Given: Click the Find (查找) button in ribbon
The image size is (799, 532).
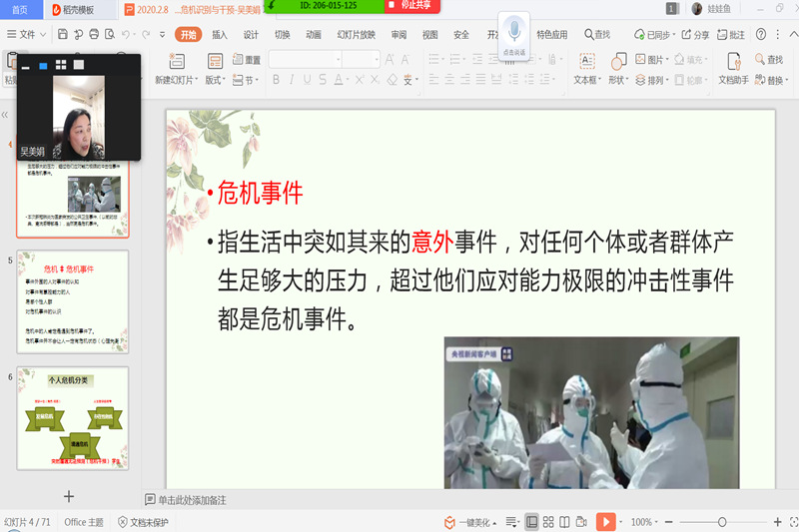Looking at the screenshot, I should [x=769, y=60].
